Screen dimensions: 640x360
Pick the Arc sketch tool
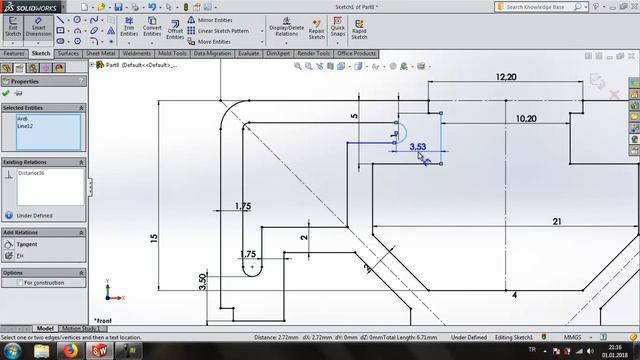77,31
